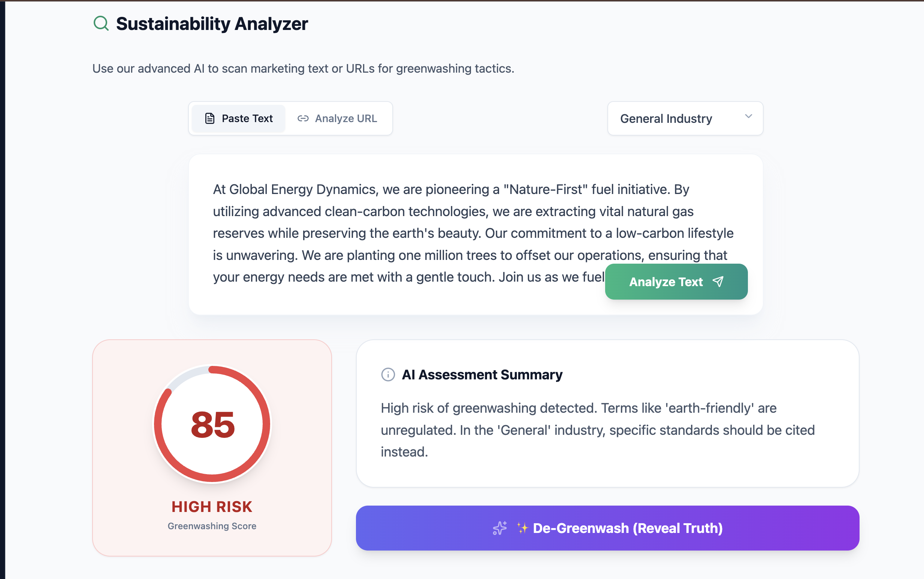Open the General Industry dropdown
This screenshot has height=579, width=924.
(685, 118)
